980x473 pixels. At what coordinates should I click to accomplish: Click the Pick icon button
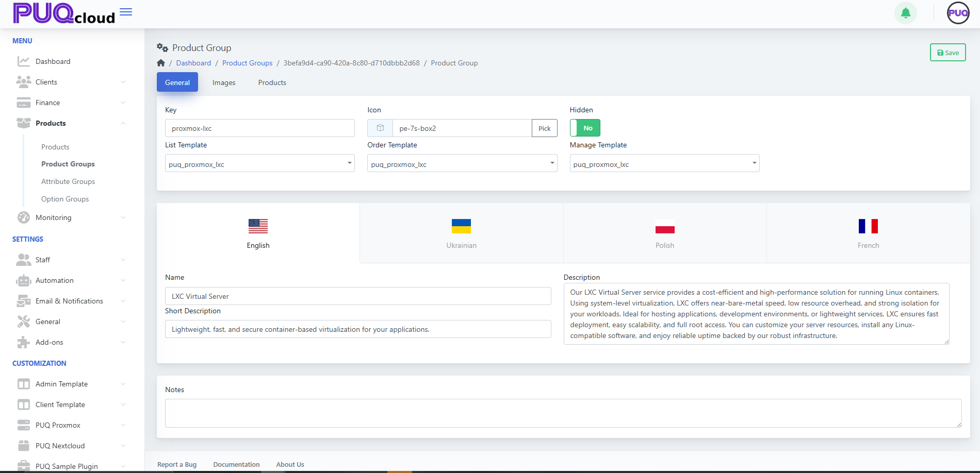tap(544, 128)
